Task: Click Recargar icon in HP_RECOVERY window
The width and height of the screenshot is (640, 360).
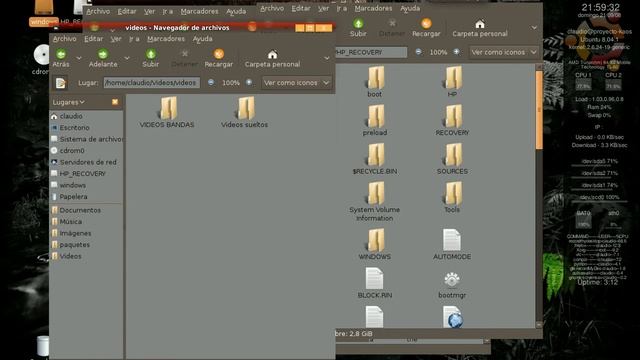Action: [426, 24]
